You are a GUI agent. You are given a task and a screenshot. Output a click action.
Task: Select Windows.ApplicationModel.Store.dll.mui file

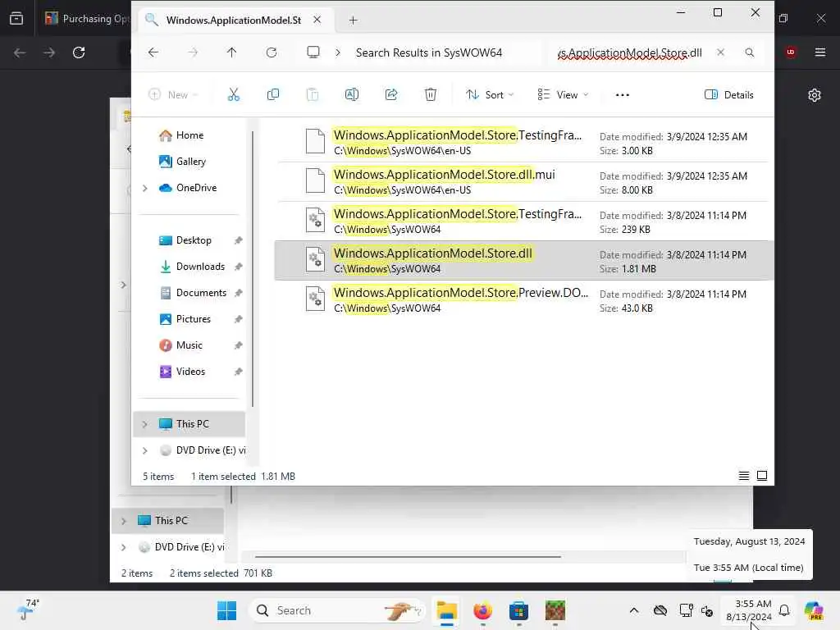click(x=524, y=182)
